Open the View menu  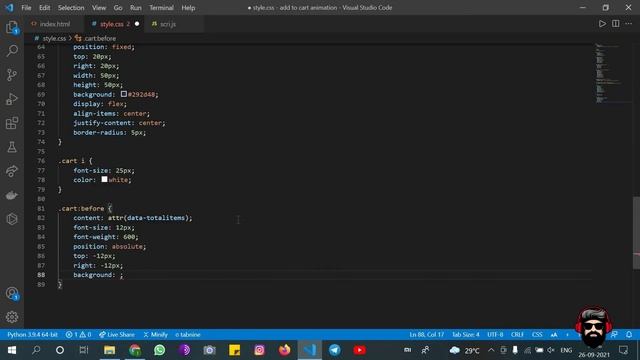click(99, 8)
